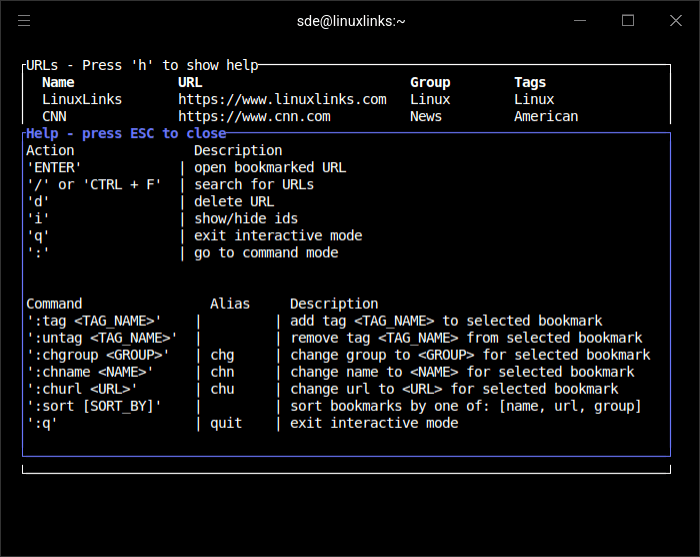Image resolution: width=700 pixels, height=557 pixels.
Task: Click the URL column header
Action: pyautogui.click(x=190, y=82)
